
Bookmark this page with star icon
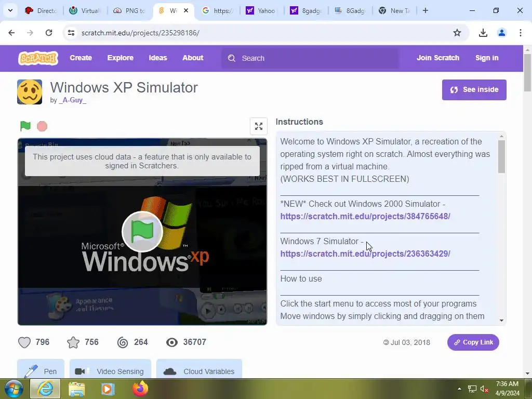(x=457, y=33)
